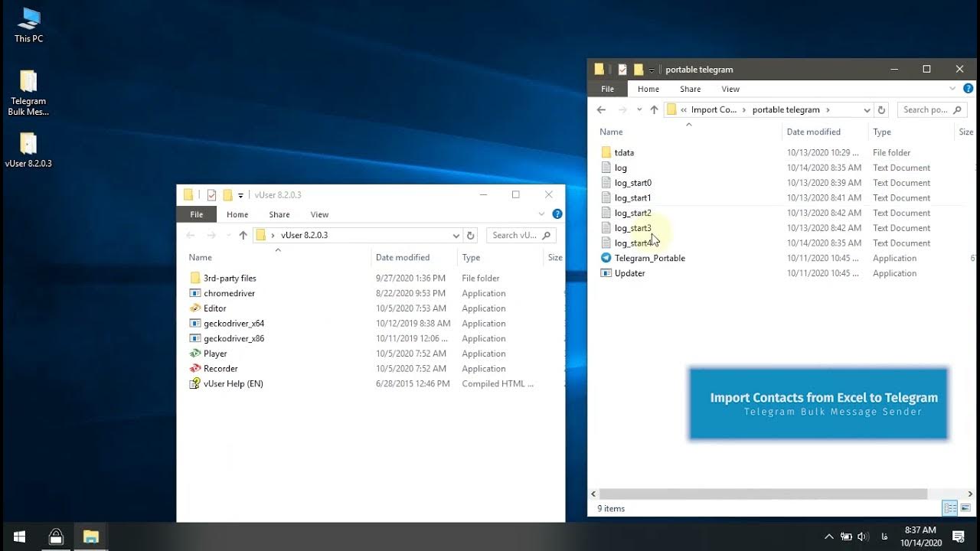Open recent locations dropdown in portable telegram
The height and width of the screenshot is (551, 980).
pyautogui.click(x=639, y=109)
